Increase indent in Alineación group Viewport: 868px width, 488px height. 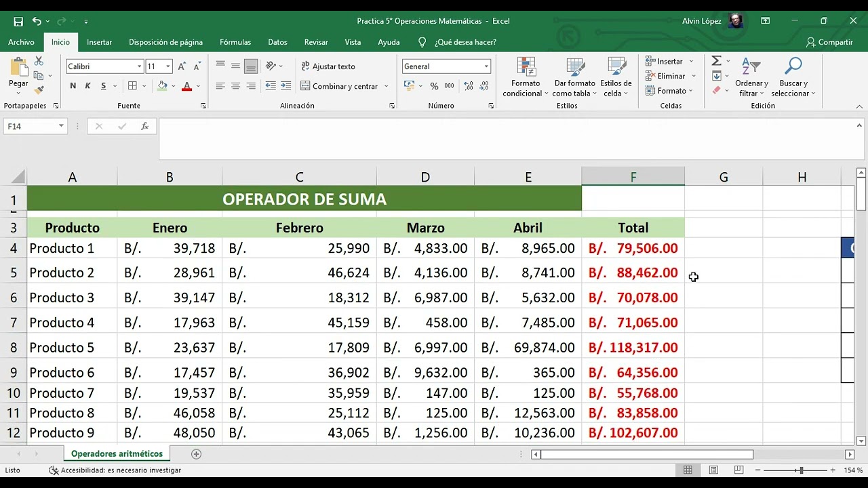(x=286, y=86)
